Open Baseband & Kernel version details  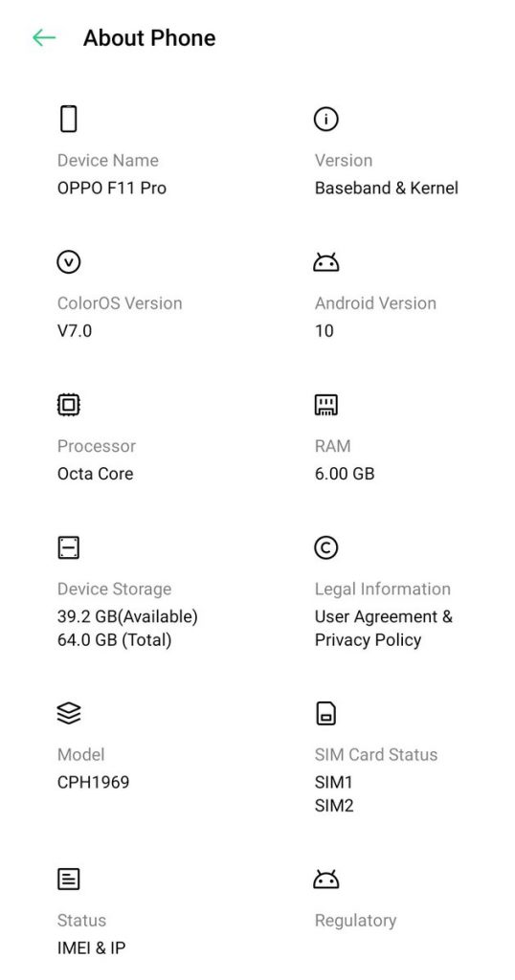pos(387,189)
